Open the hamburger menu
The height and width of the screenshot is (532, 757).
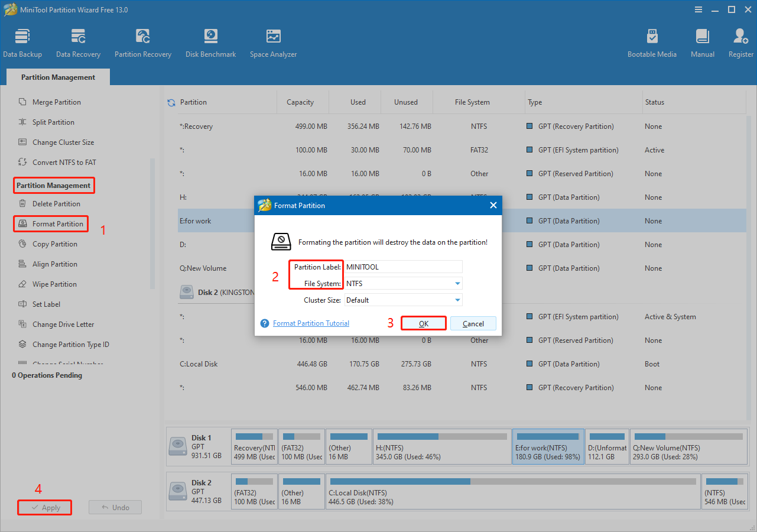coord(698,9)
